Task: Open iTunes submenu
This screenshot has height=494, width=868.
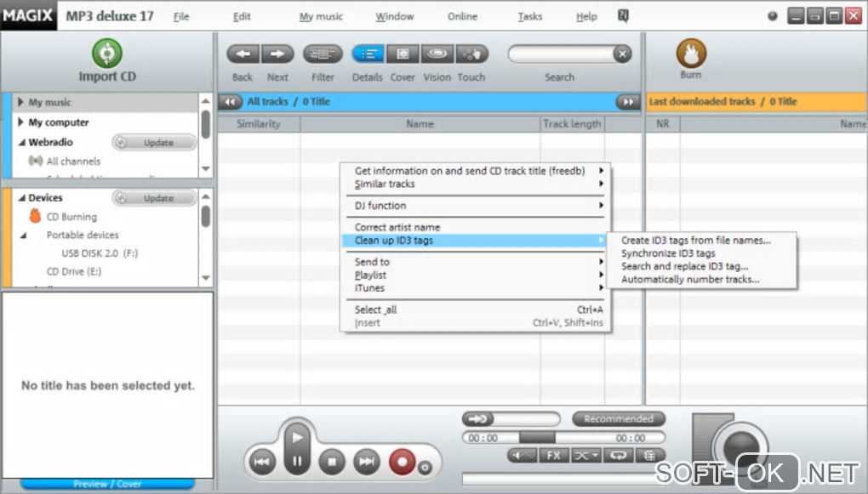Action: [x=476, y=287]
